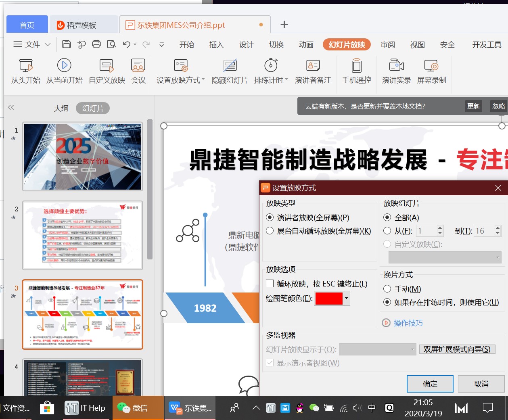Click the Undo arrow icon

tap(127, 44)
